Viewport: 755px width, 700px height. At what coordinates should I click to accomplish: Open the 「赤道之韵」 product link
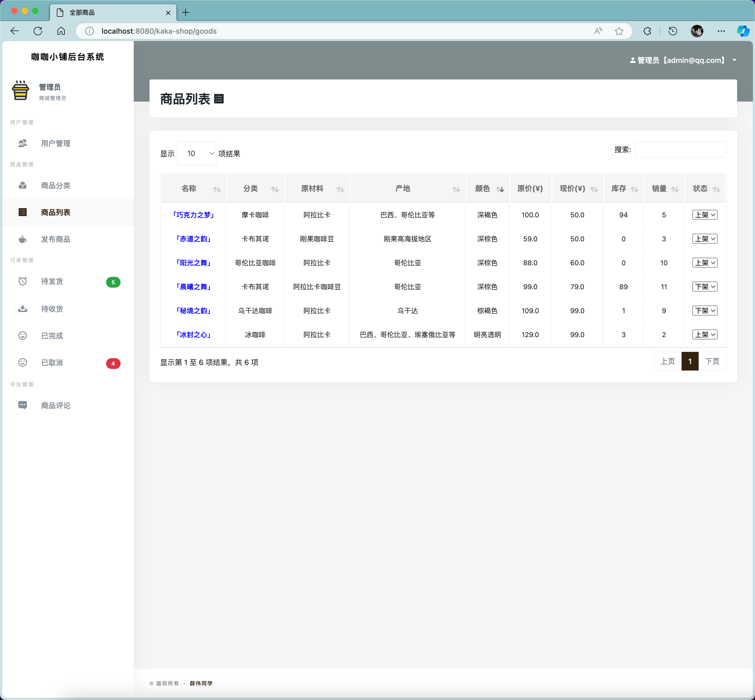click(x=193, y=239)
